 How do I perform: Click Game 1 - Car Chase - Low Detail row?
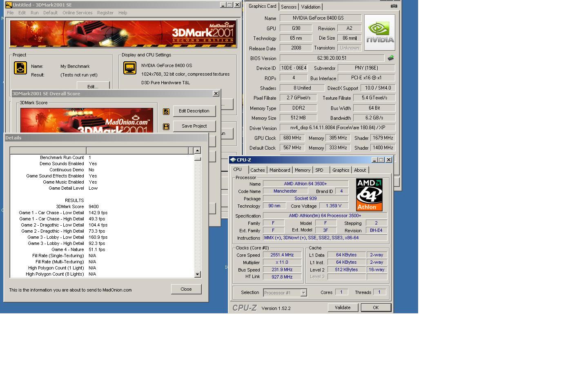point(102,213)
